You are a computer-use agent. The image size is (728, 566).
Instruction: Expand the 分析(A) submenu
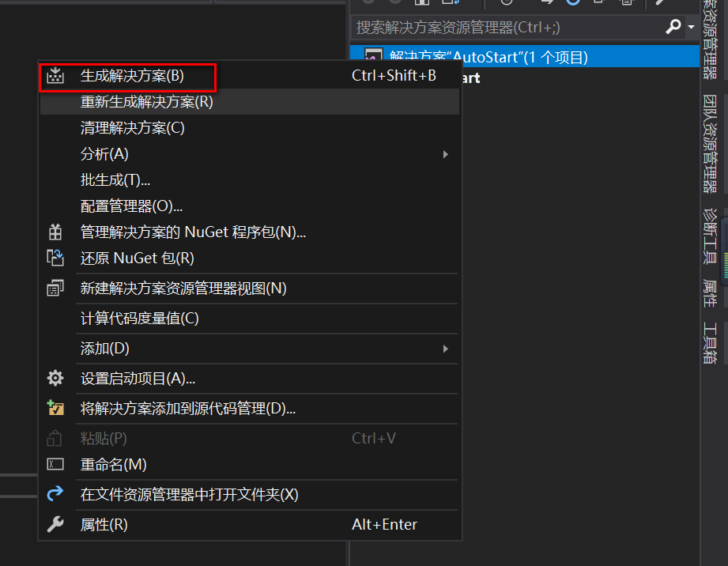click(x=237, y=153)
